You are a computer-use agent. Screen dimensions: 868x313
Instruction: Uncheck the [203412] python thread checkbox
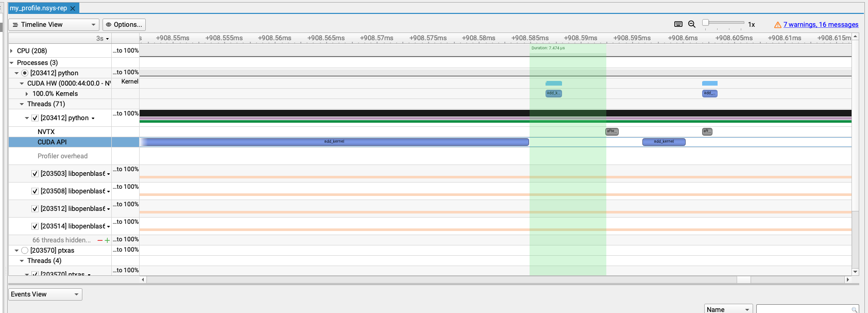pos(35,118)
